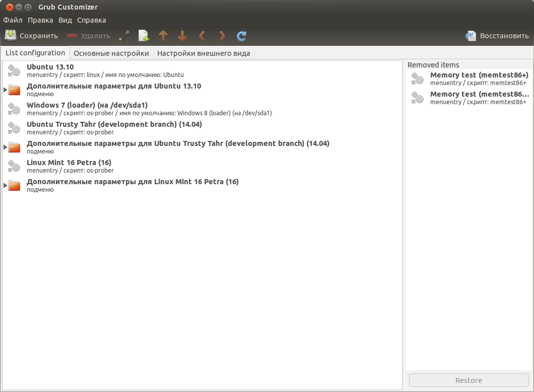The height and width of the screenshot is (392, 534).
Task: Click the folder icon for Linux Mint submenu
Action: pyautogui.click(x=14, y=186)
